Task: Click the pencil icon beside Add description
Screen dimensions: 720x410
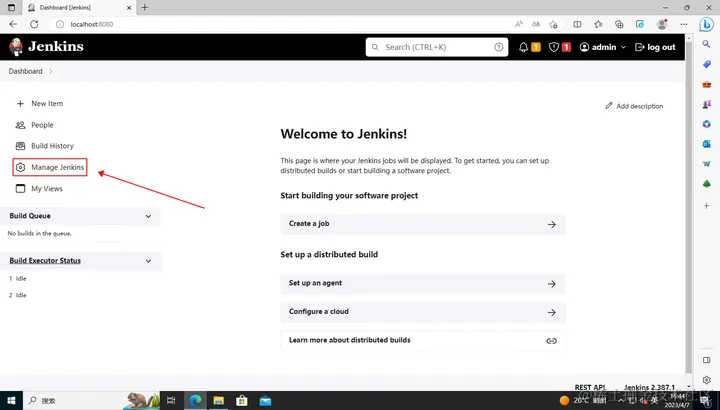Action: [x=609, y=106]
